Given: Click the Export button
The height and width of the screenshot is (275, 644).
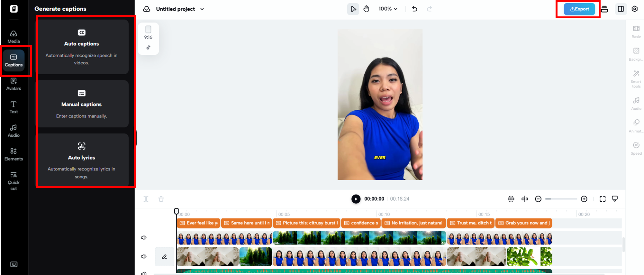Looking at the screenshot, I should click(579, 9).
